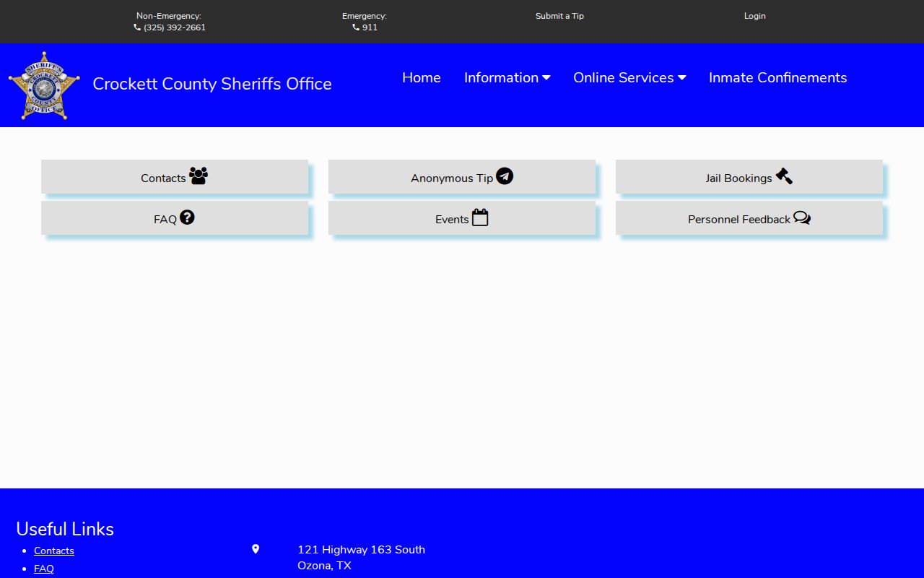Select the Events tile button
Image resolution: width=924 pixels, height=578 pixels.
(x=462, y=217)
